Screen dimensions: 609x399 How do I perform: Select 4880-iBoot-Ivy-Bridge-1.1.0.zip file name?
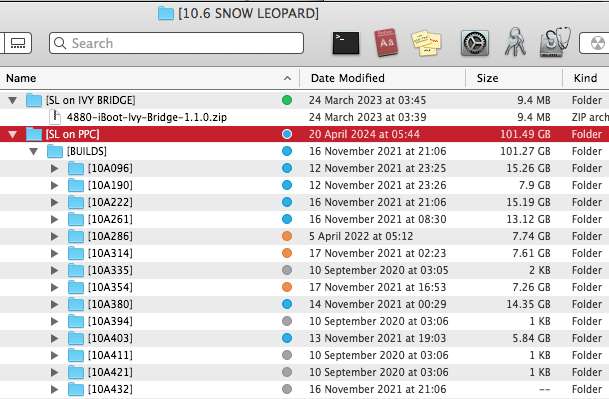[x=146, y=117]
